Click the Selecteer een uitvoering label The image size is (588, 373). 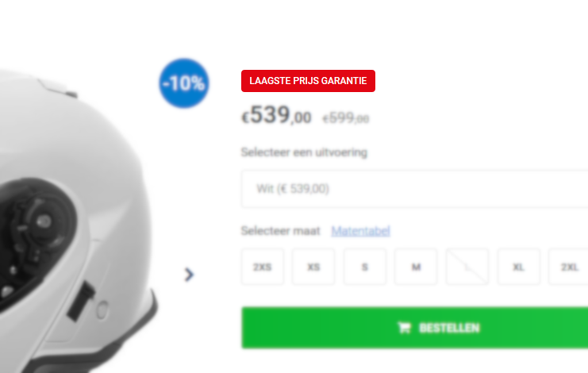coord(304,152)
